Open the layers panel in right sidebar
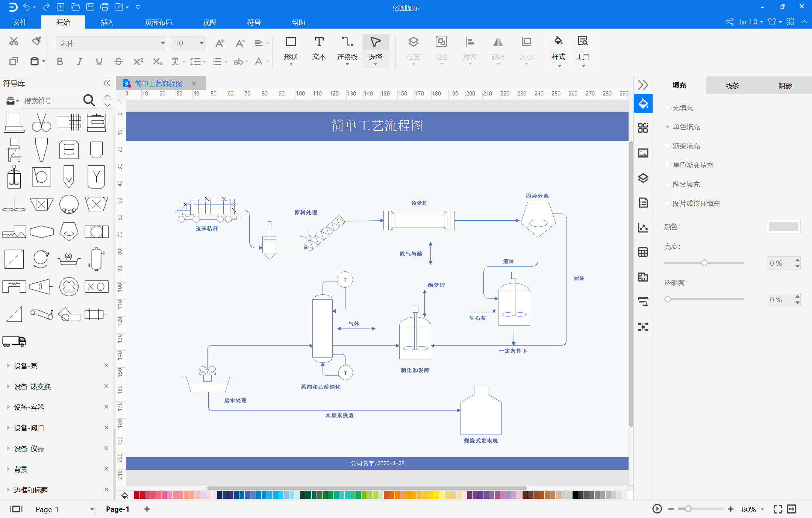The image size is (812, 518). click(x=643, y=178)
